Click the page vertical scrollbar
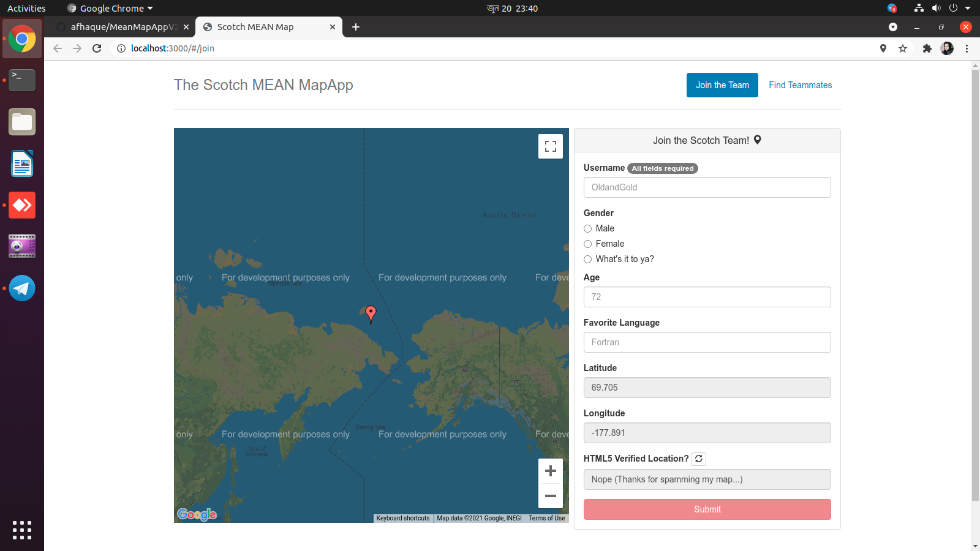 click(975, 285)
